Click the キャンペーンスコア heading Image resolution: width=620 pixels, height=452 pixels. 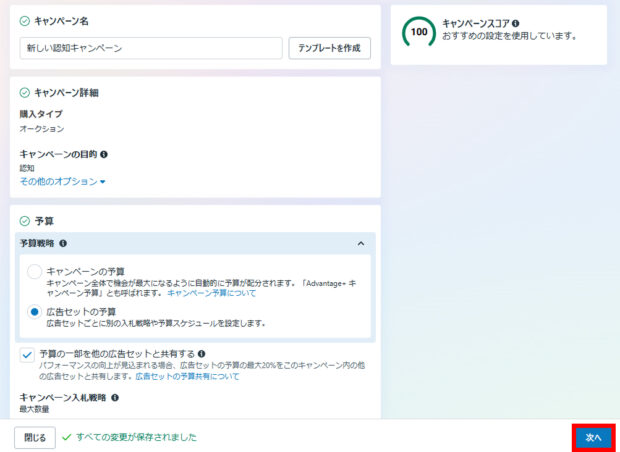476,23
